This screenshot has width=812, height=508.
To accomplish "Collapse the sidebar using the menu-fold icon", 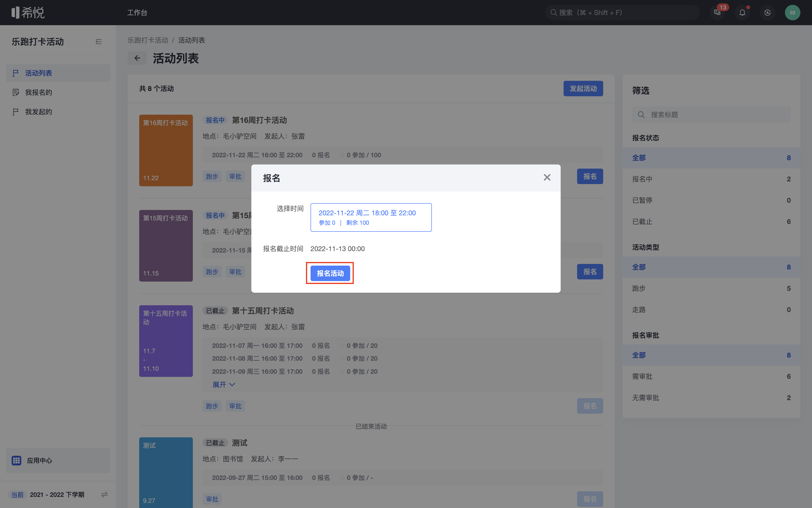I will point(98,42).
